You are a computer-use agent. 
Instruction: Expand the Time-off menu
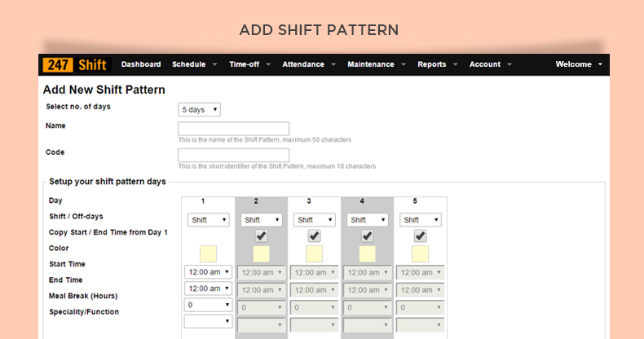pos(249,64)
